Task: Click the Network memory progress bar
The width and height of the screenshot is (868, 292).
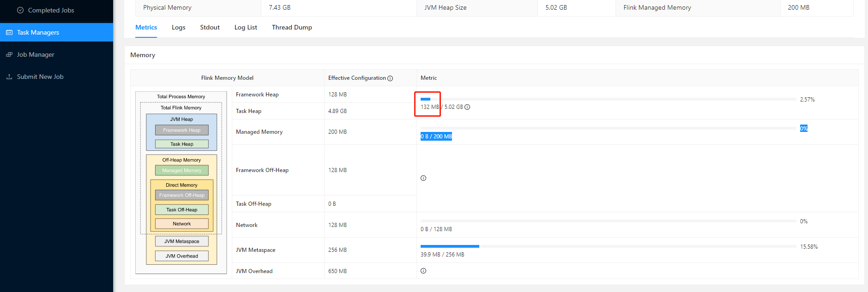Action: click(x=609, y=221)
